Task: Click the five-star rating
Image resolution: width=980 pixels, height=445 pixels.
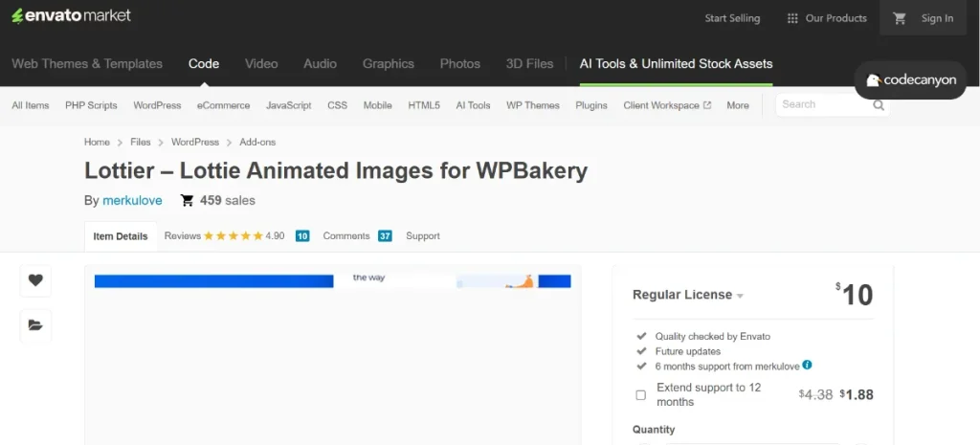Action: tap(234, 236)
